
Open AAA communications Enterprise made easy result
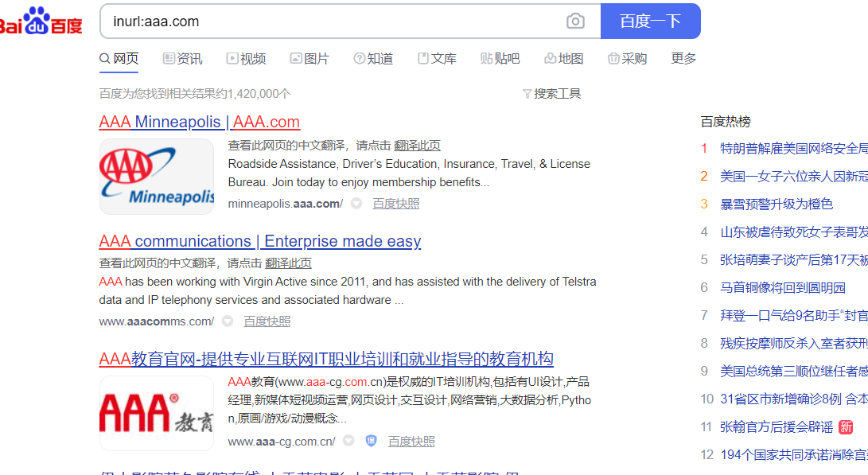pyautogui.click(x=260, y=241)
